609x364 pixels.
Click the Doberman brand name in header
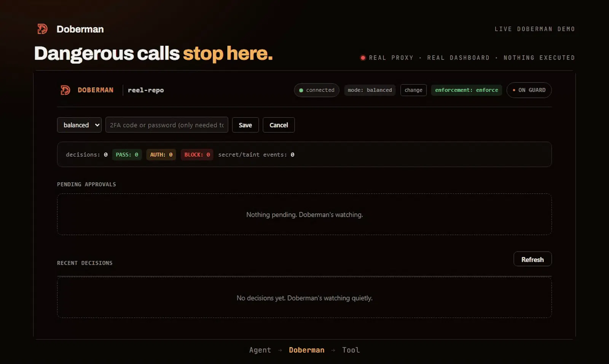pyautogui.click(x=80, y=29)
